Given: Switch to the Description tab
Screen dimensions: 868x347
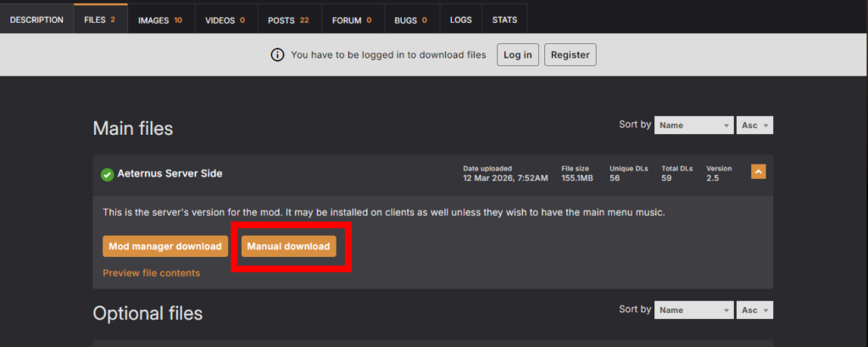Looking at the screenshot, I should (36, 20).
